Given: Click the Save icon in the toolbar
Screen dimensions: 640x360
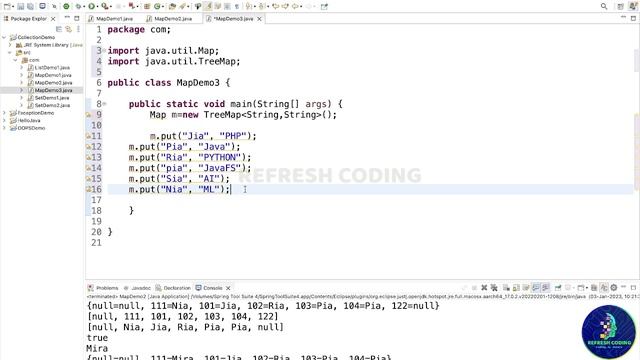Looking at the screenshot, I should click(20, 7).
